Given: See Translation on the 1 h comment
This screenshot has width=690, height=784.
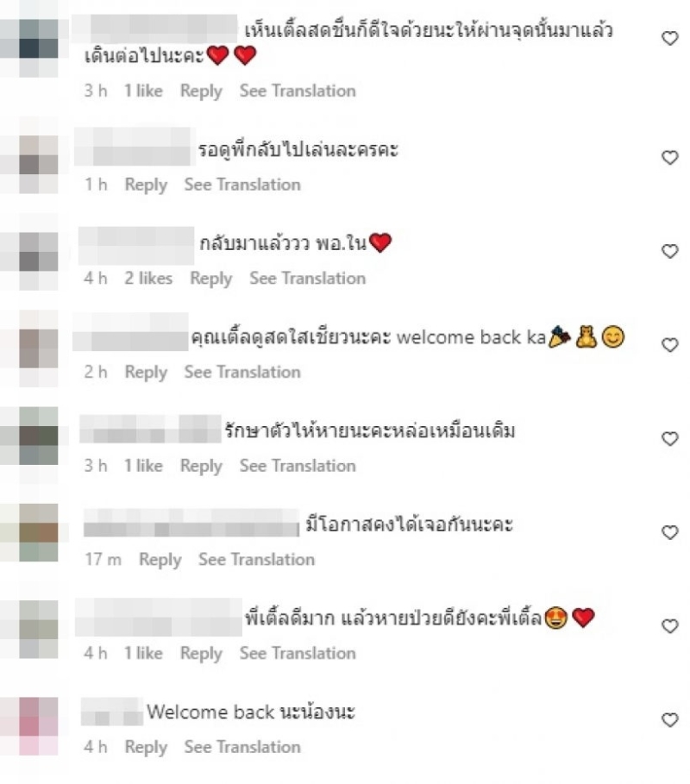Looking at the screenshot, I should coord(242,185).
